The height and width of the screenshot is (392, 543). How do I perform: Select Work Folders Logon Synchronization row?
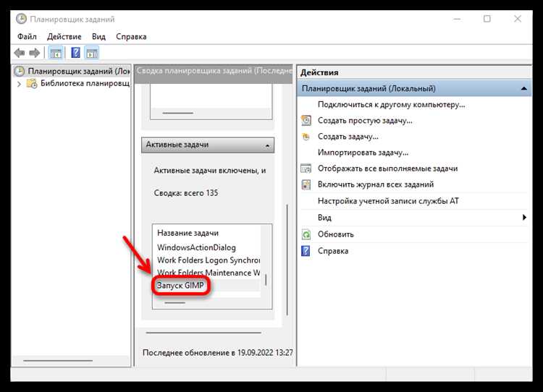click(206, 260)
